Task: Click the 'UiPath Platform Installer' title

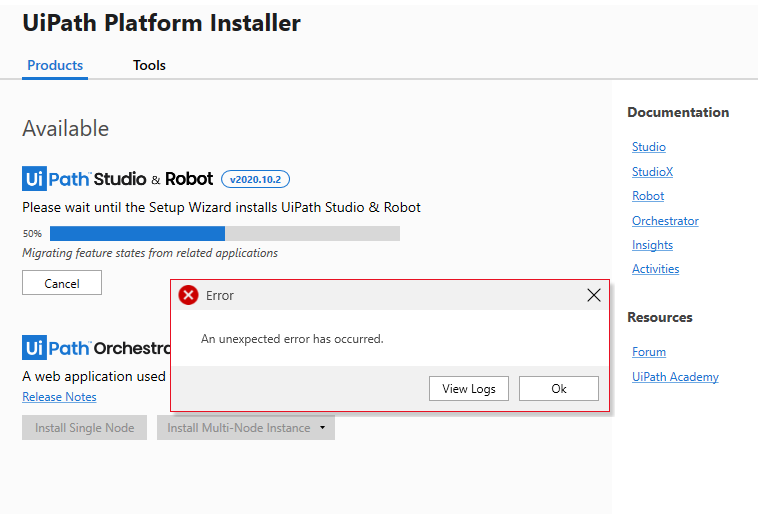Action: click(161, 23)
